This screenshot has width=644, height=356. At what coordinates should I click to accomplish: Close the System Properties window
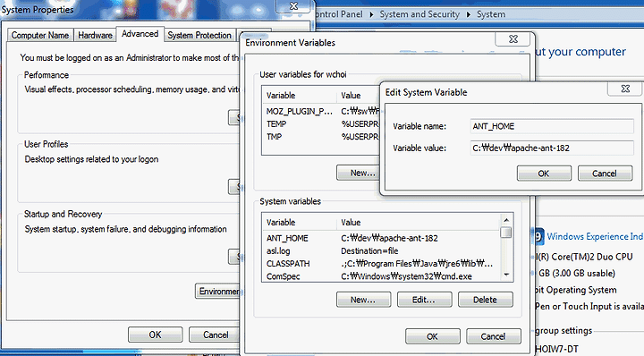point(293,6)
